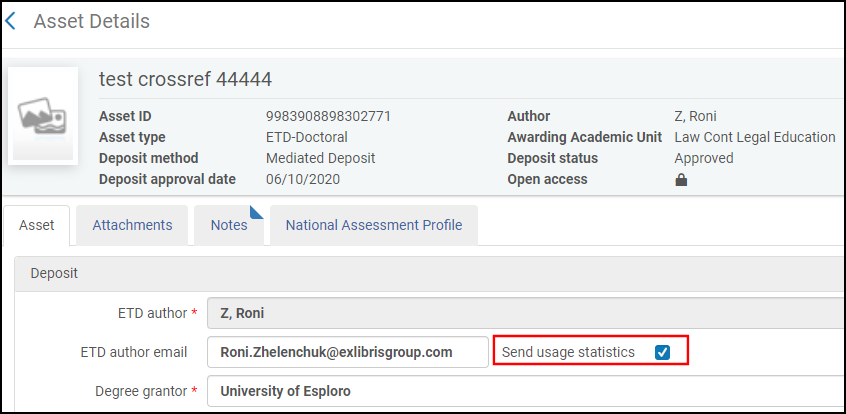Click the Approved deposit status value

tap(703, 158)
